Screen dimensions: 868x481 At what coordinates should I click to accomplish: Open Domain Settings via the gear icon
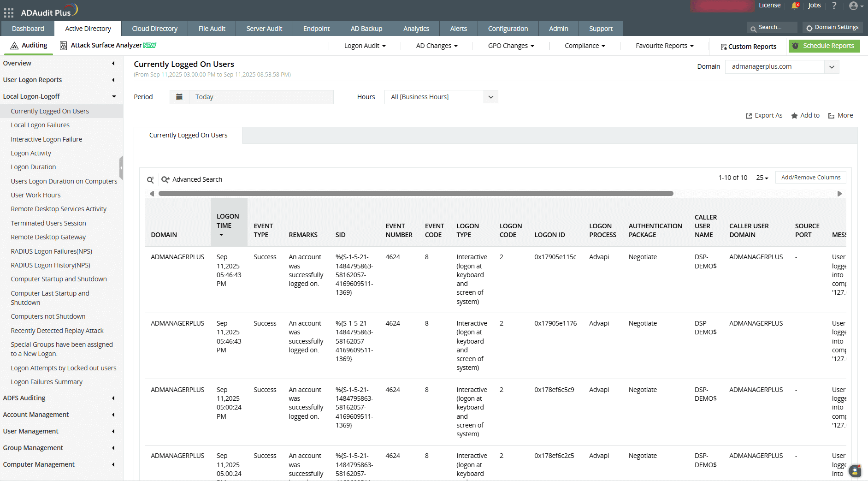click(809, 27)
